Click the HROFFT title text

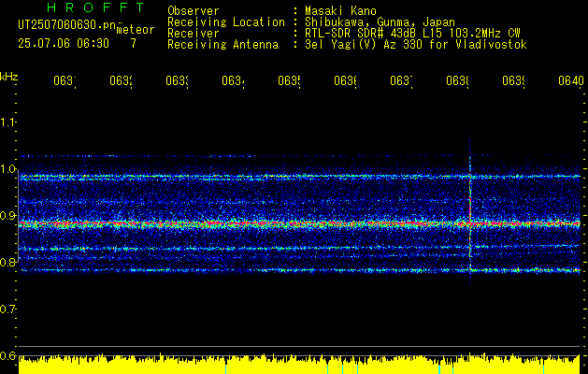coord(95,7)
